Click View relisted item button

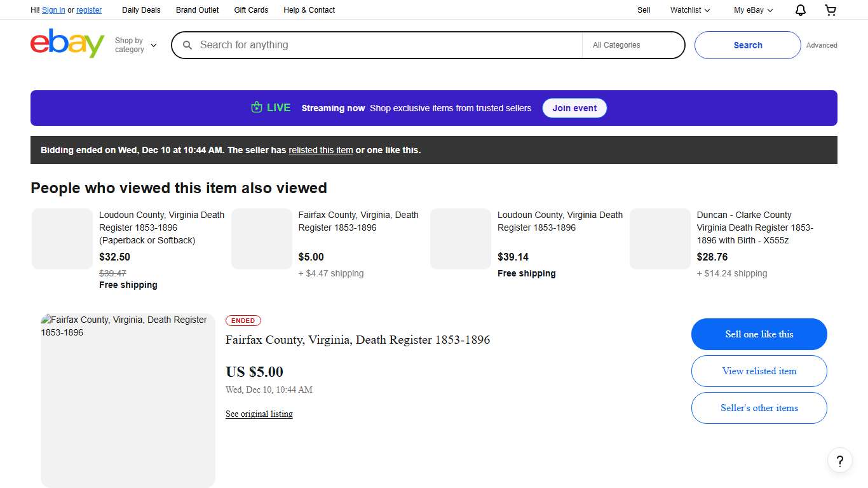[759, 371]
